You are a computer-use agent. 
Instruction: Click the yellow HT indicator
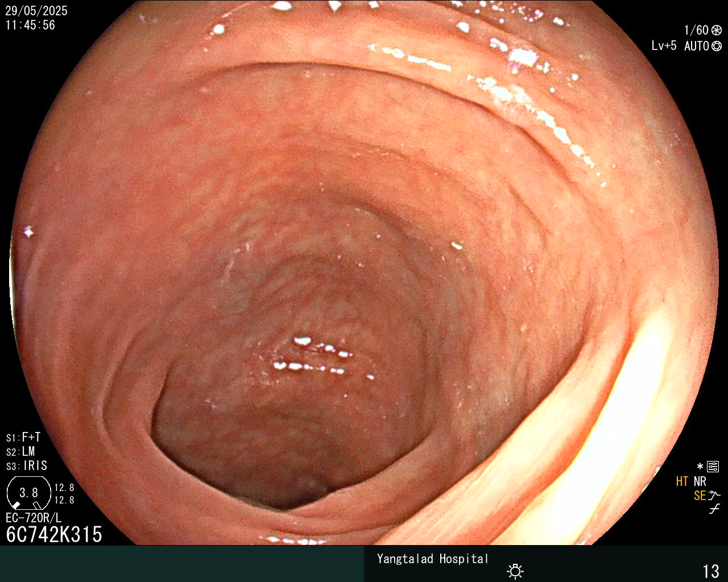pyautogui.click(x=682, y=481)
